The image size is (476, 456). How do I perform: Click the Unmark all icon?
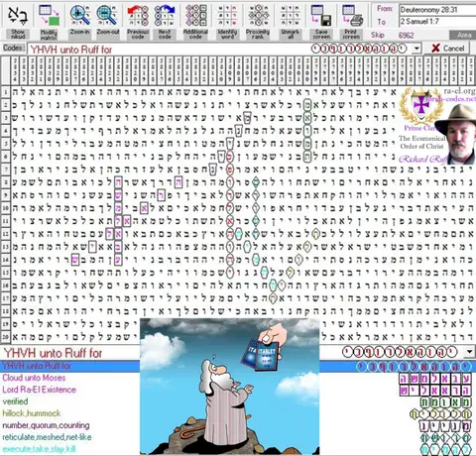point(290,16)
